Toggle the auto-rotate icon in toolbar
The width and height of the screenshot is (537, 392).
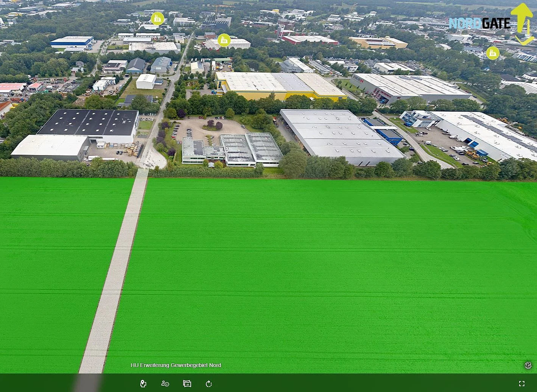coord(209,384)
